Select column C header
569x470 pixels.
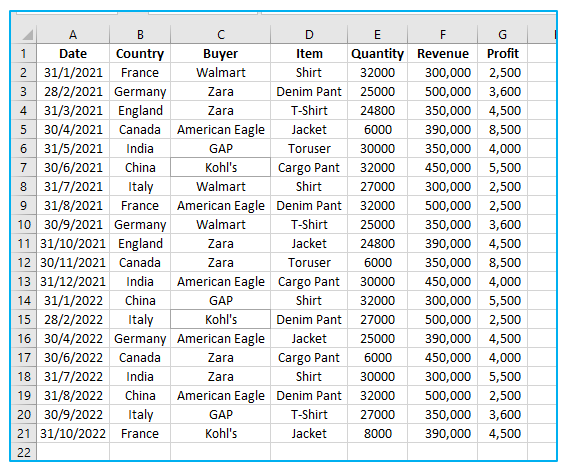click(x=221, y=34)
